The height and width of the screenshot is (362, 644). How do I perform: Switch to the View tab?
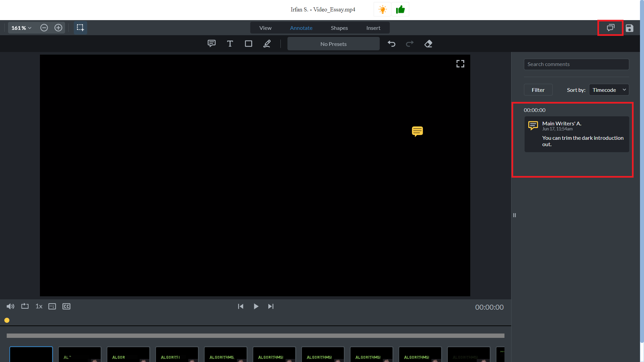pyautogui.click(x=265, y=28)
